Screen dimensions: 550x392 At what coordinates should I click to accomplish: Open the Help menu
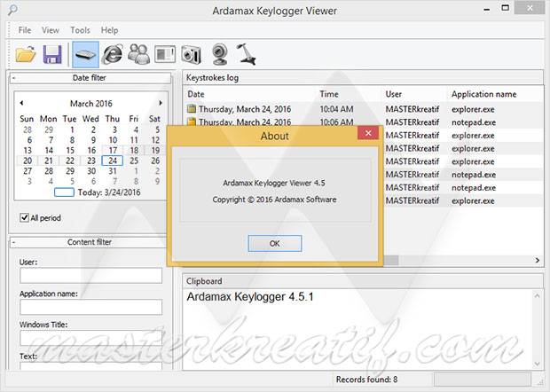[109, 30]
